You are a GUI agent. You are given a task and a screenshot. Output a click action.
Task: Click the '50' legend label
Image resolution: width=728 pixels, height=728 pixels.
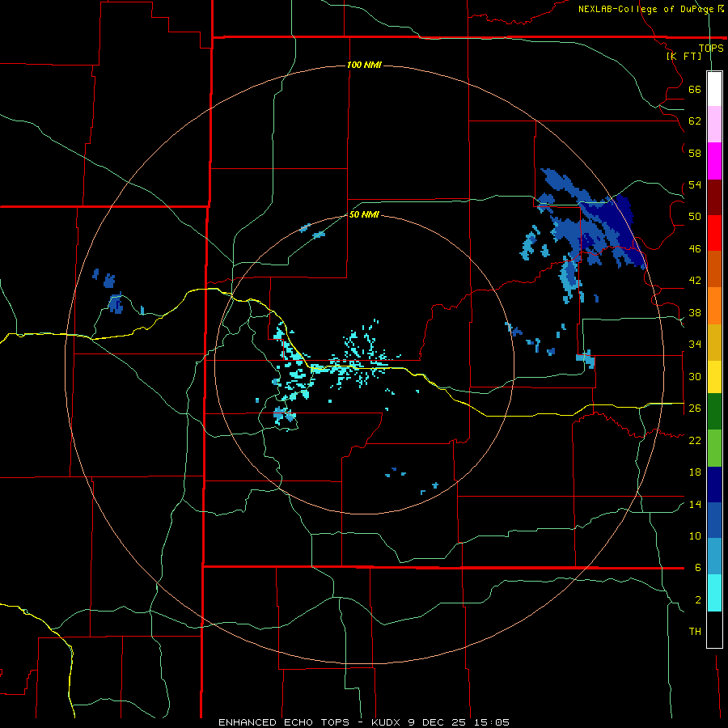coord(695,217)
